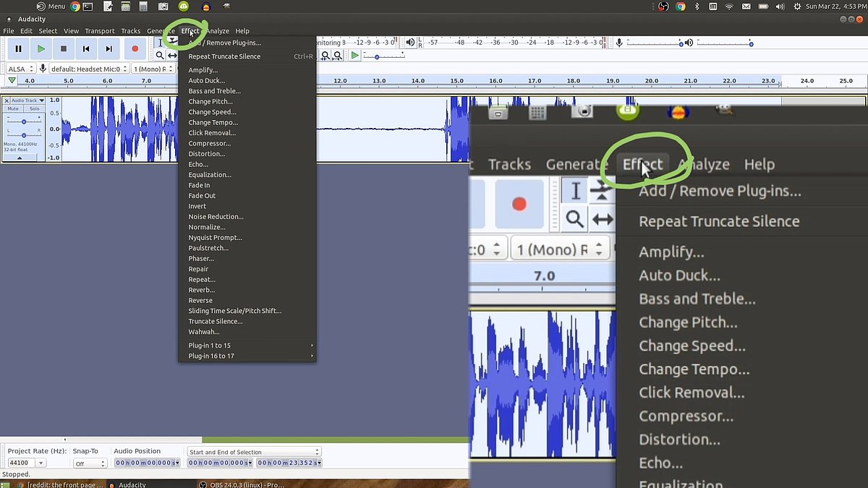Open the '1 (Mono) R' channels dropdown
Viewport: 868px width, 488px height.
(x=152, y=69)
